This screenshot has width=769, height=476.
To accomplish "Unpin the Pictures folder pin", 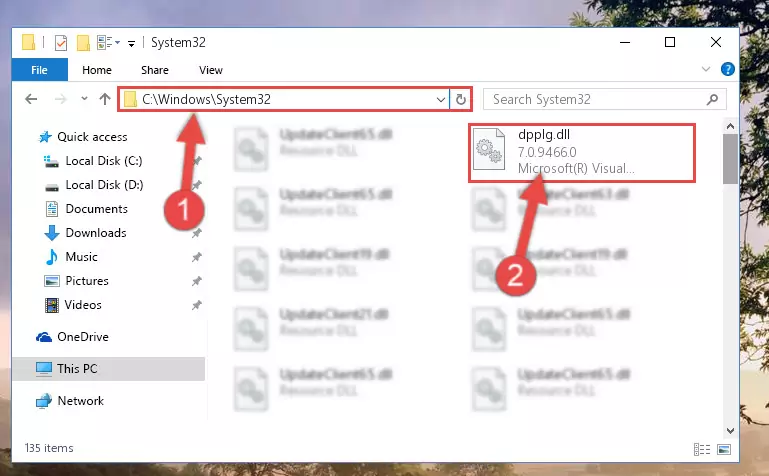I will pyautogui.click(x=197, y=281).
